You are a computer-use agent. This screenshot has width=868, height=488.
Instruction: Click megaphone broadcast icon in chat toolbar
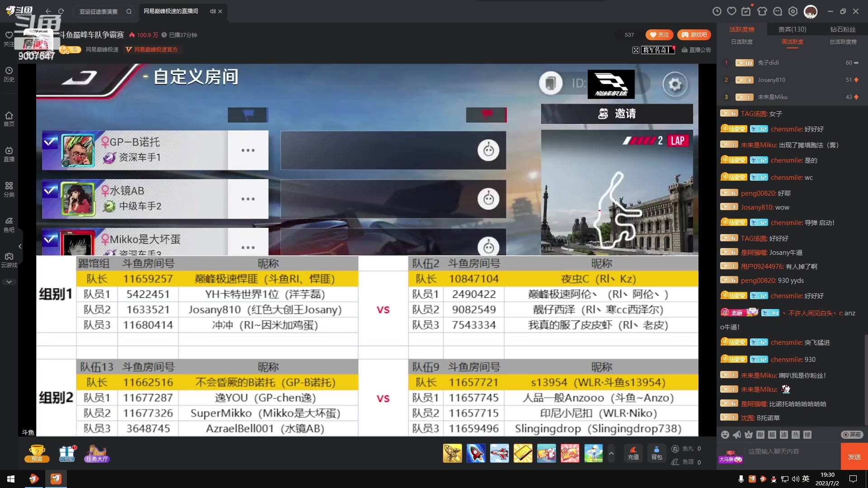click(737, 434)
